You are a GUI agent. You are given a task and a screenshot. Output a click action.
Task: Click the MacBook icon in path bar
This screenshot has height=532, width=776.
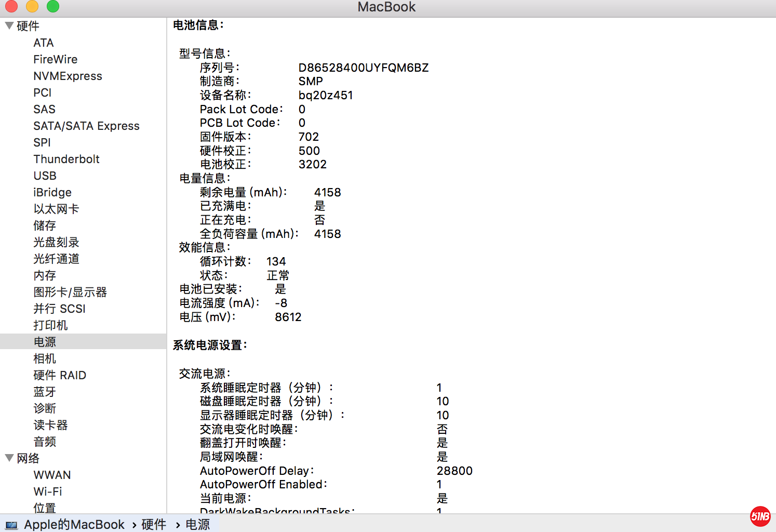coord(11,525)
